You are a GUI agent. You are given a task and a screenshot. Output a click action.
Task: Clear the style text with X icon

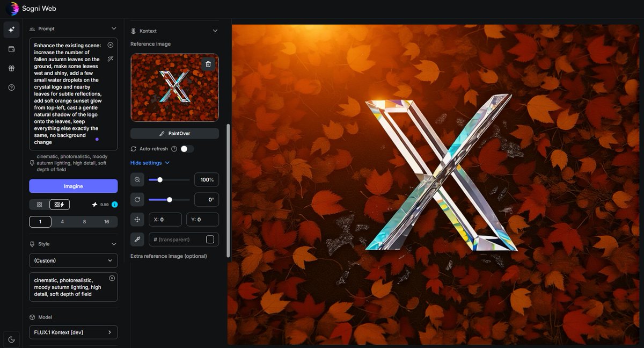(x=112, y=278)
